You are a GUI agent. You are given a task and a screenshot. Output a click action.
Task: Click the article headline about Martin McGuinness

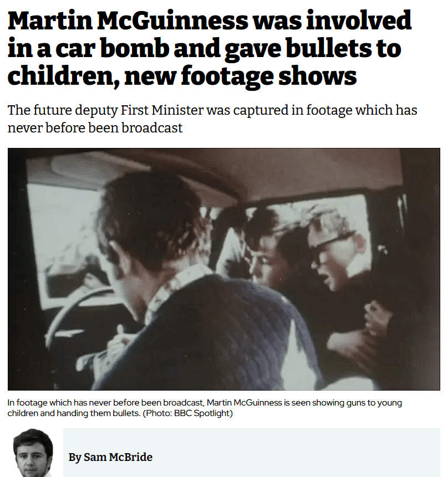click(210, 49)
